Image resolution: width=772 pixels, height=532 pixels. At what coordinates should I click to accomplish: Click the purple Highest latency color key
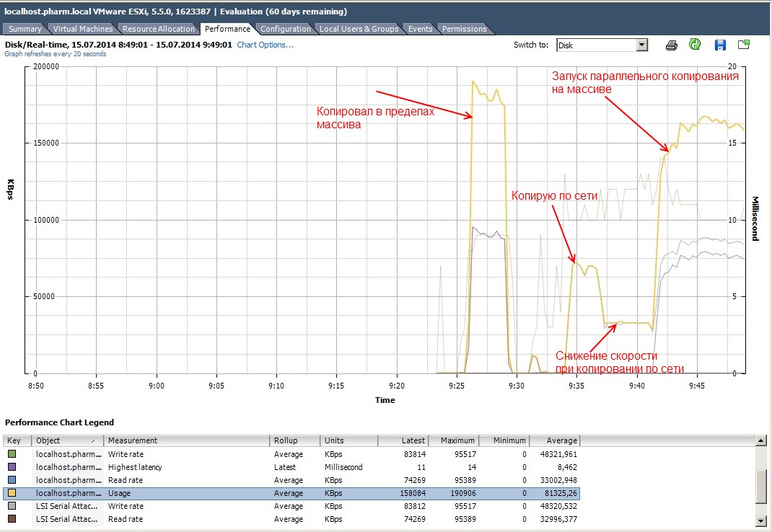[12, 467]
